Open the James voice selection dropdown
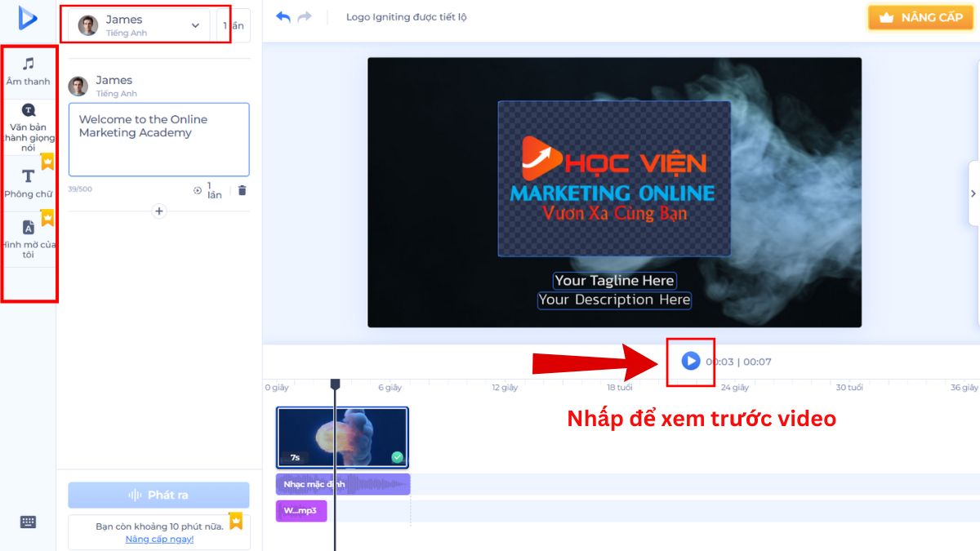 tap(139, 25)
